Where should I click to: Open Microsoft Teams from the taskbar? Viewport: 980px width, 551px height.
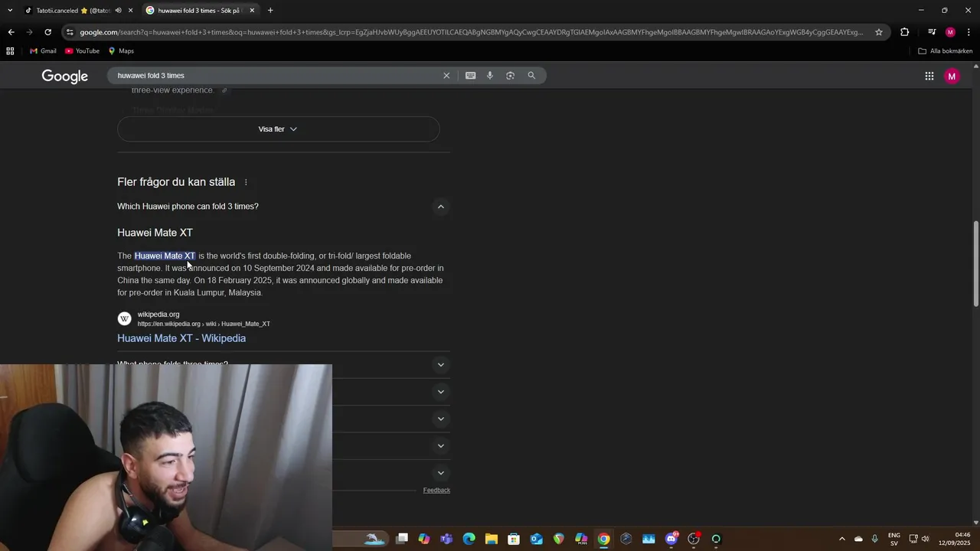click(x=446, y=539)
